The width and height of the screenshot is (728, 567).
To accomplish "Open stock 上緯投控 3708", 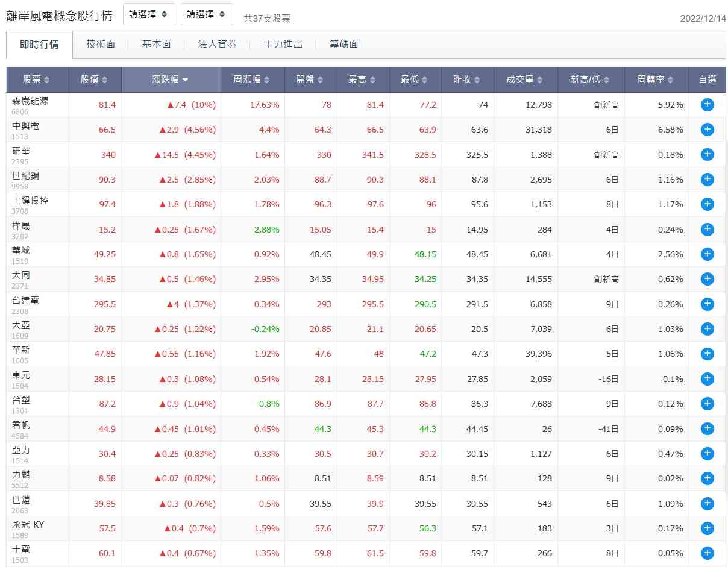I will point(30,204).
